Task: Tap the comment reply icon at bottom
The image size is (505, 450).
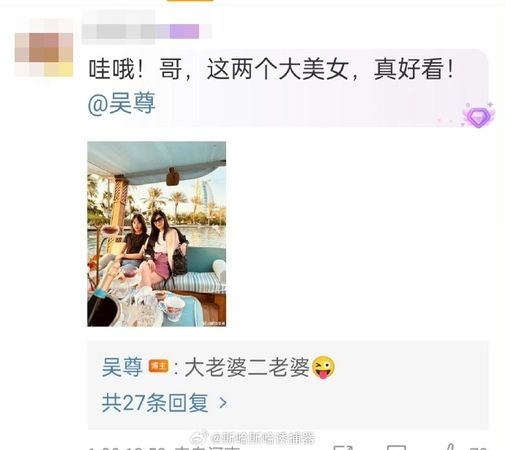Action: [x=396, y=447]
